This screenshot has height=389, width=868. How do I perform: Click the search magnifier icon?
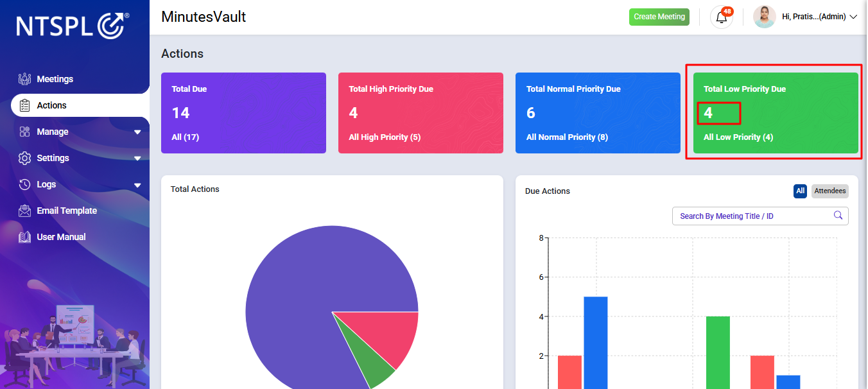[x=838, y=216]
